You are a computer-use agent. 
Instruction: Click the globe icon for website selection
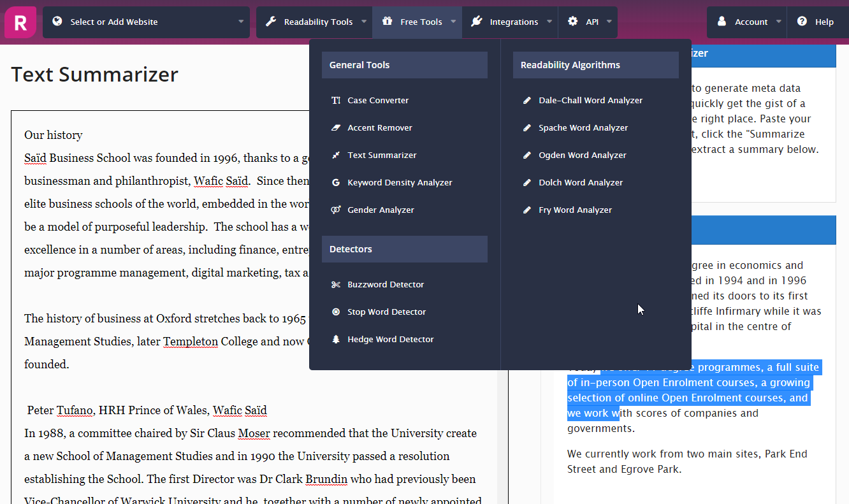[x=57, y=22]
